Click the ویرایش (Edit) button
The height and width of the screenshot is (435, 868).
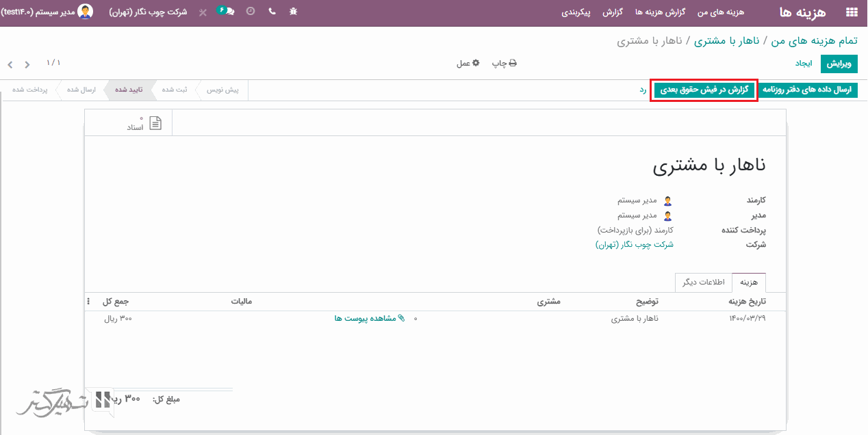pos(839,64)
